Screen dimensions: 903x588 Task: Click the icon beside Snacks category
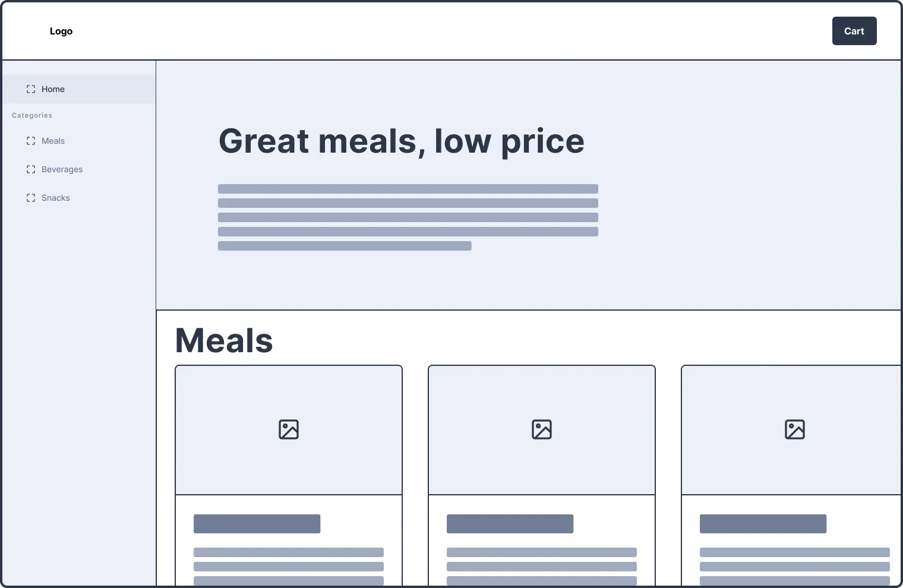click(31, 198)
